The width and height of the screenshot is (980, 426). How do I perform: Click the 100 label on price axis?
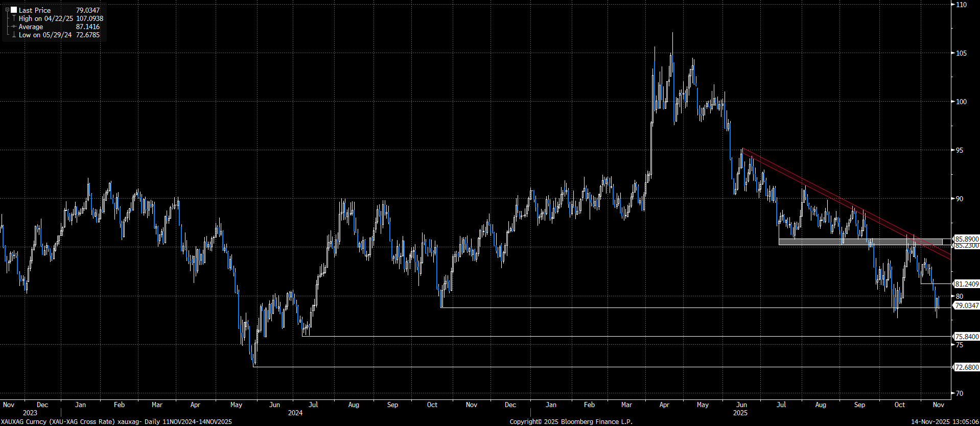pos(961,102)
